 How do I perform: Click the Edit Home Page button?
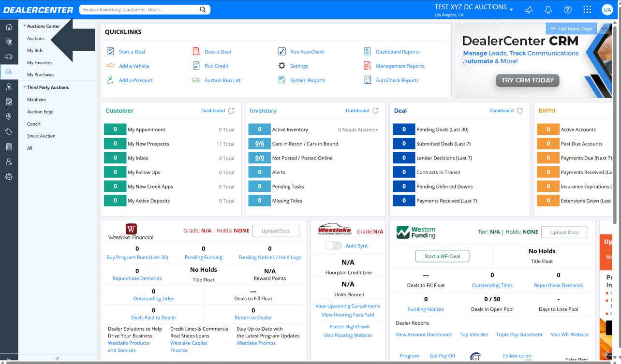[571, 29]
